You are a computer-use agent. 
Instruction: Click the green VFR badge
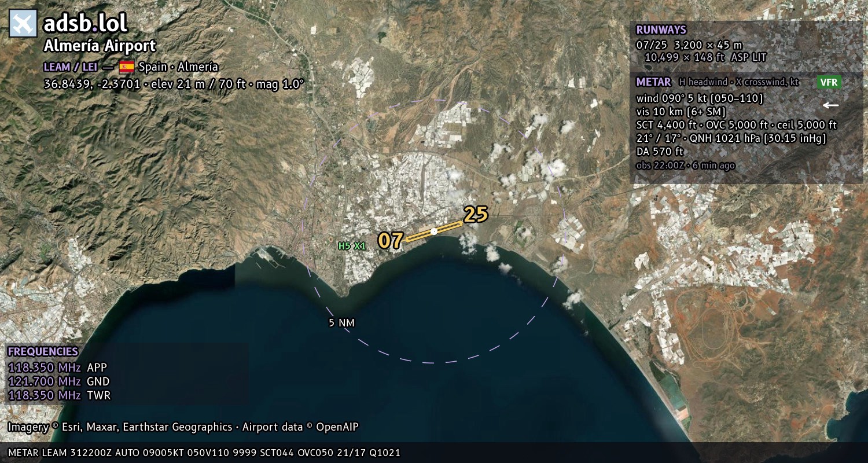829,82
